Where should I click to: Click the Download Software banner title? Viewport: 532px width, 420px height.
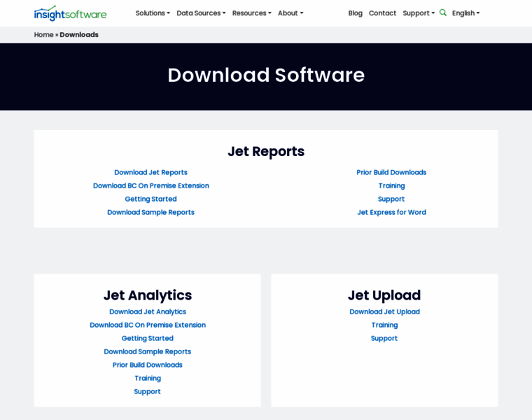(266, 75)
